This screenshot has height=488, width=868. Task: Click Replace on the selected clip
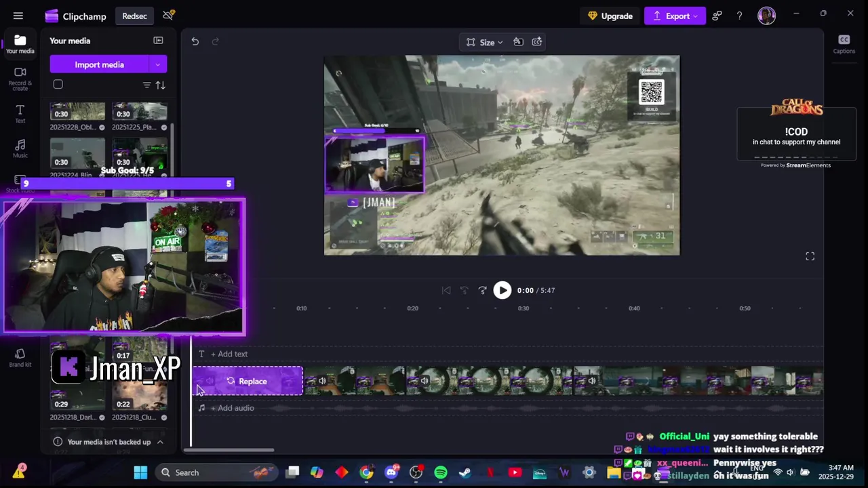[x=247, y=381]
